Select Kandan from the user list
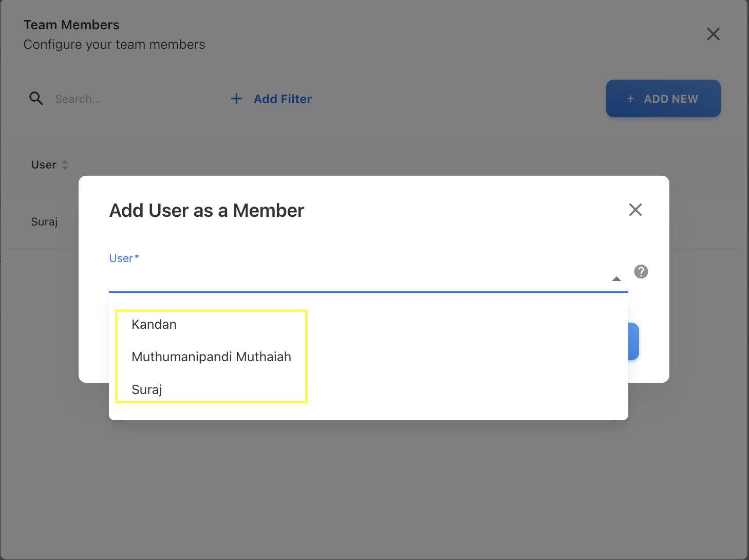 click(154, 324)
